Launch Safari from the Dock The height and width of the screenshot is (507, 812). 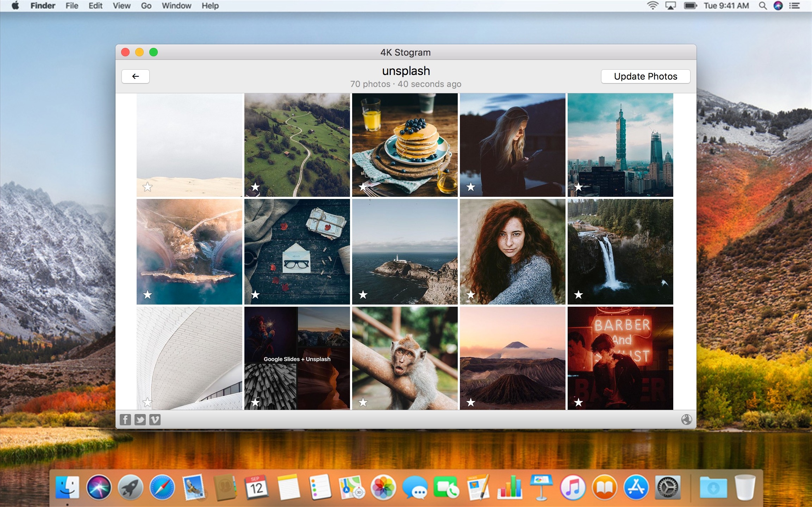[x=162, y=488]
